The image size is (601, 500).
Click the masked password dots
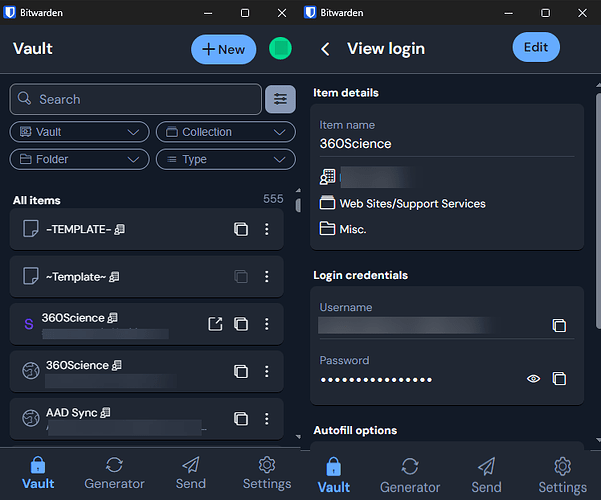pos(376,380)
